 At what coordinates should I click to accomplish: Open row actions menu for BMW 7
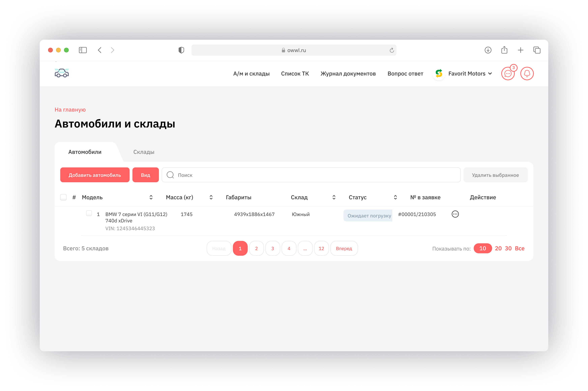point(455,214)
